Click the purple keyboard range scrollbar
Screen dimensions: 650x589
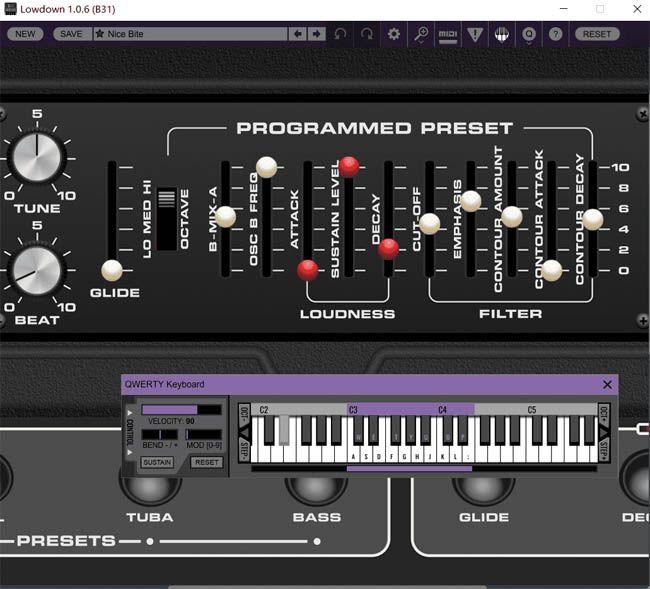409,469
